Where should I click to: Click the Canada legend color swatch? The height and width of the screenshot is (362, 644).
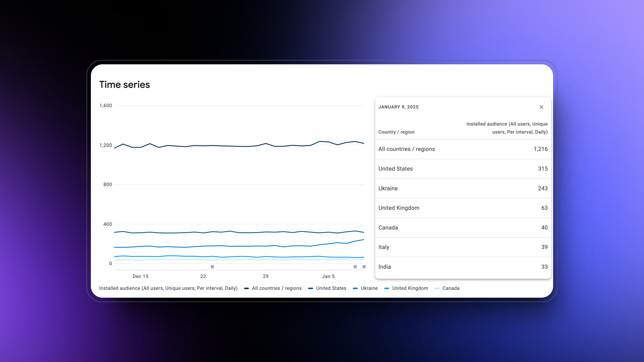click(x=437, y=288)
